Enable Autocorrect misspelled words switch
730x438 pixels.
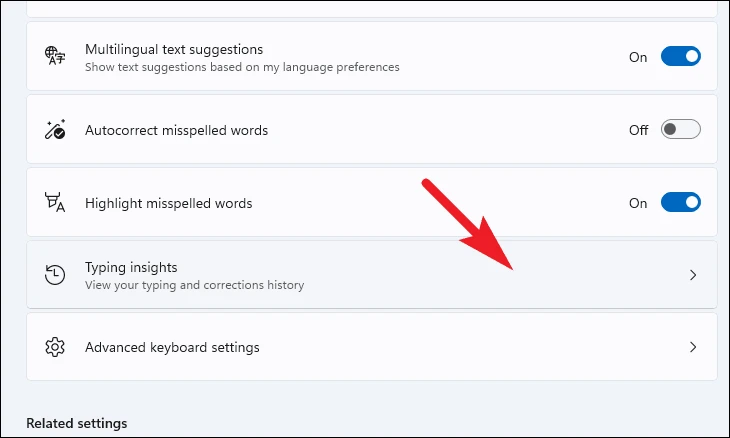pos(681,129)
